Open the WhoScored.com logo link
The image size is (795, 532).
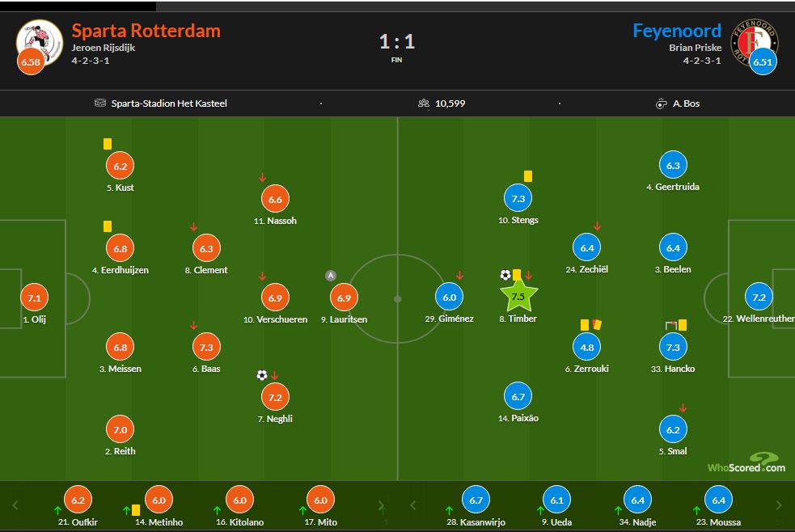pos(745,463)
